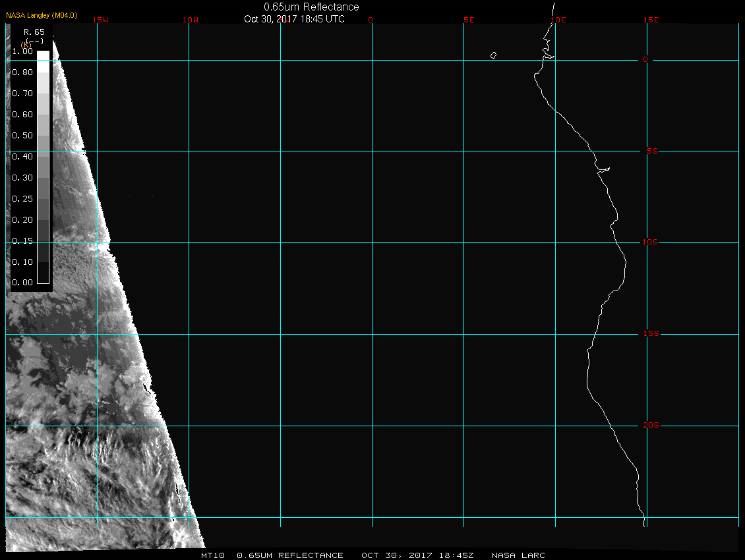The height and width of the screenshot is (560, 745).
Task: Click the 15W longitude label
Action: tap(100, 20)
